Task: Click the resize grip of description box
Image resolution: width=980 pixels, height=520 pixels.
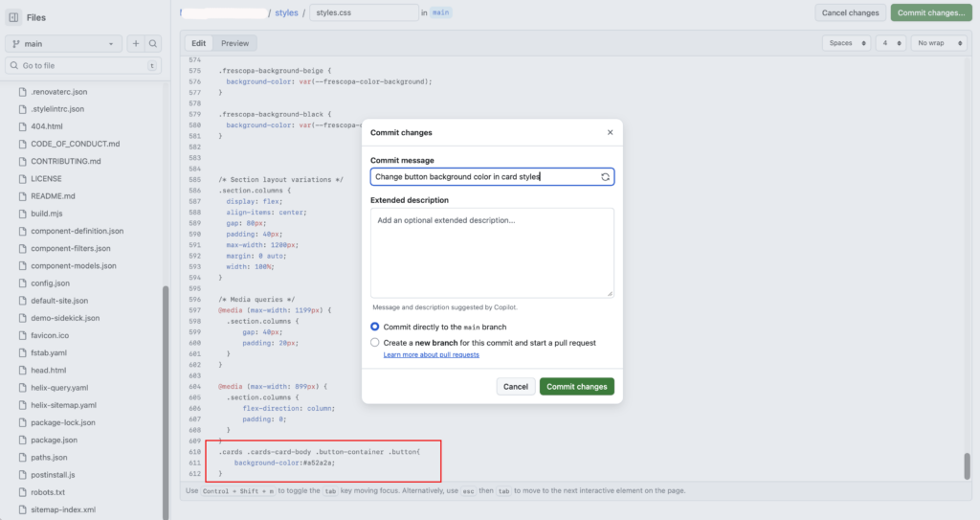Action: 610,293
